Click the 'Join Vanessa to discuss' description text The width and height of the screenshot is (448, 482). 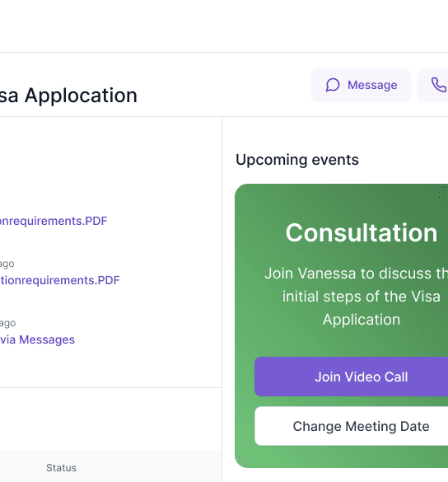tap(356, 297)
